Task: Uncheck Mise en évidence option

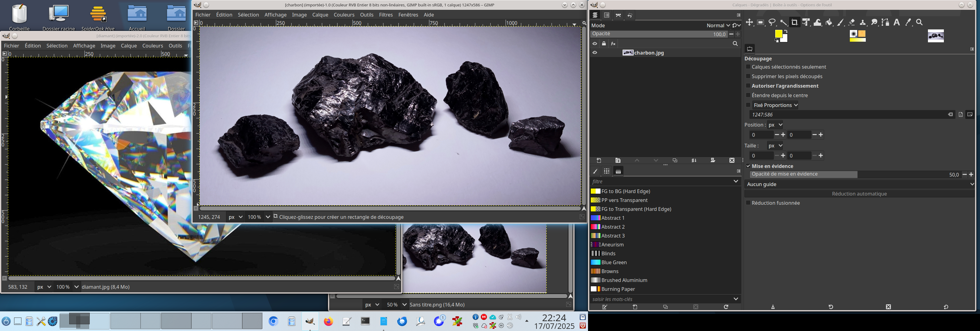Action: pyautogui.click(x=748, y=166)
